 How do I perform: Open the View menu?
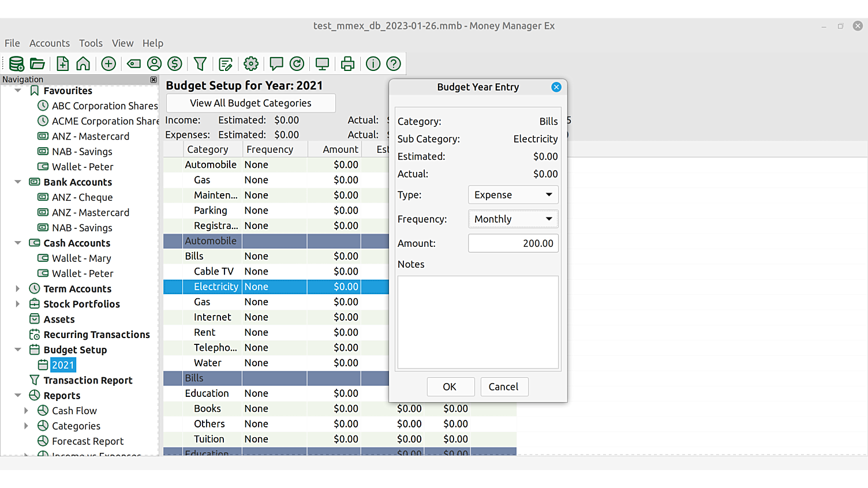click(122, 43)
